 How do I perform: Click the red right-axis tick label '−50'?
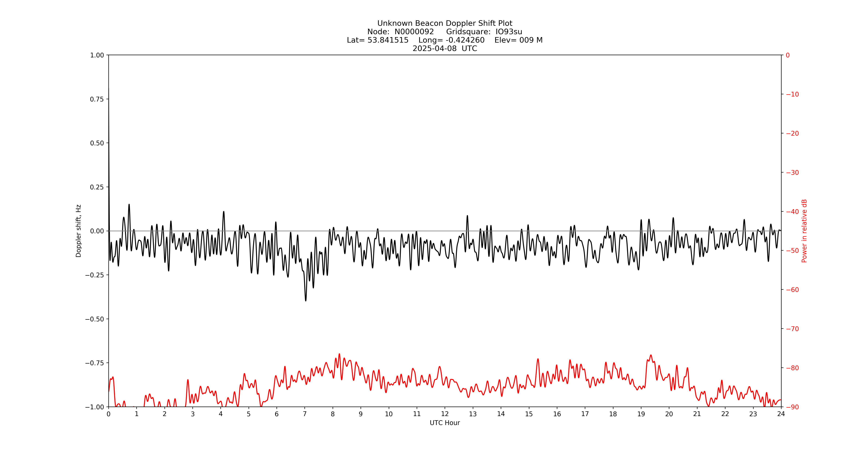[792, 251]
